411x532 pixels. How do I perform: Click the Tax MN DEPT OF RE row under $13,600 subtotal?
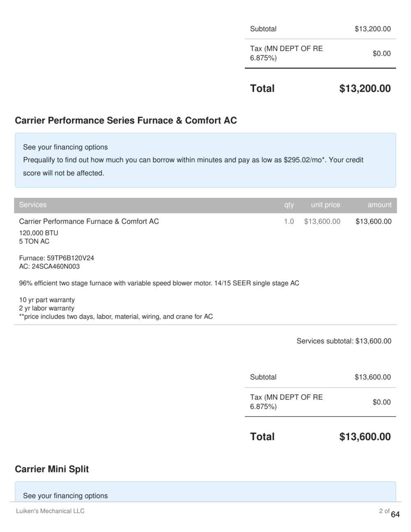(x=321, y=402)
